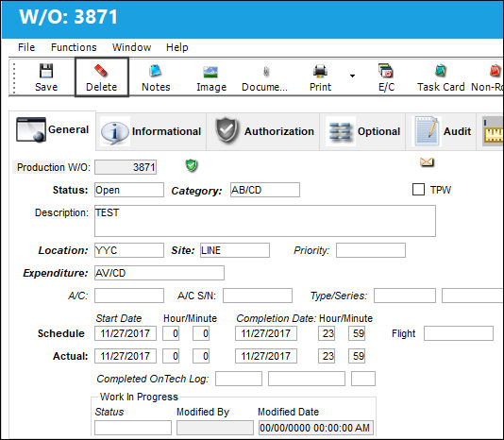
Task: Expand the Print dropdown arrow
Action: click(352, 76)
